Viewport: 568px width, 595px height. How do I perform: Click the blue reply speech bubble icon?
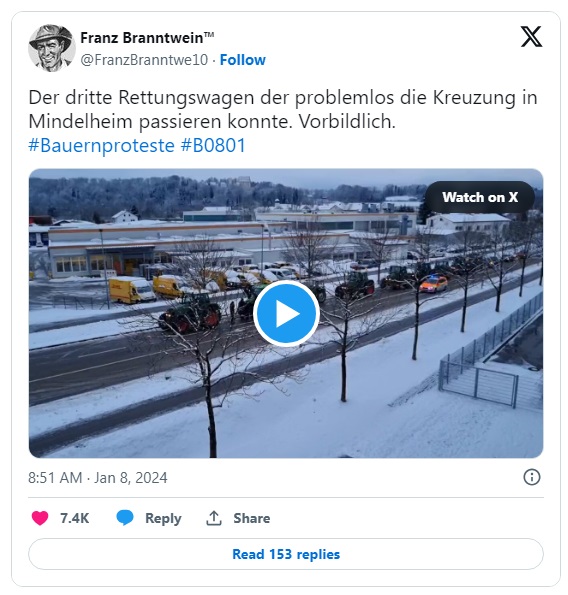point(125,518)
